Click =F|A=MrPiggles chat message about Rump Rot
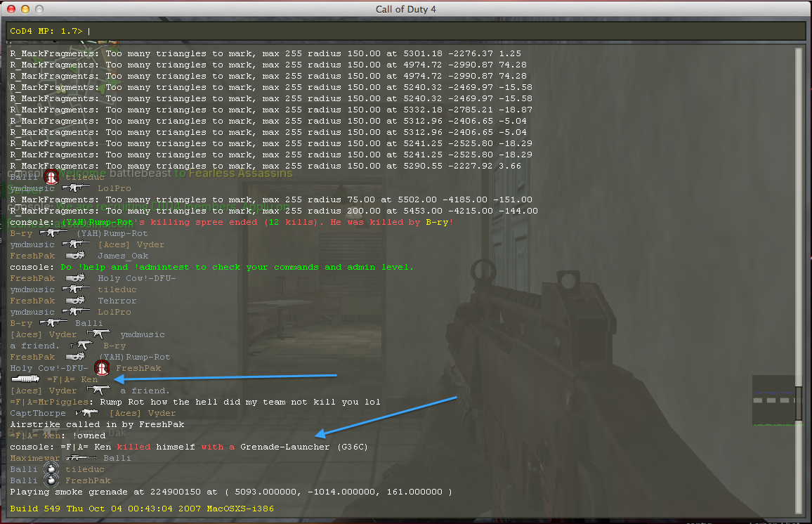Viewport: 812px width, 524px height. click(x=195, y=402)
